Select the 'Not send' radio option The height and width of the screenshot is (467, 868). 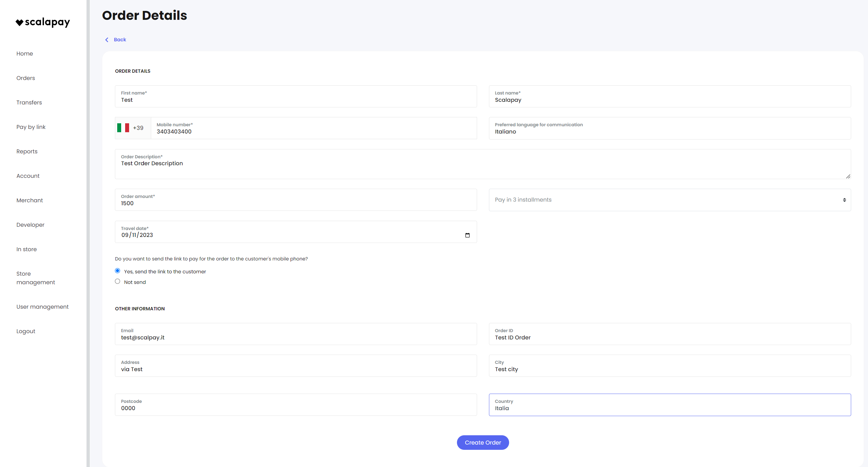pyautogui.click(x=117, y=281)
